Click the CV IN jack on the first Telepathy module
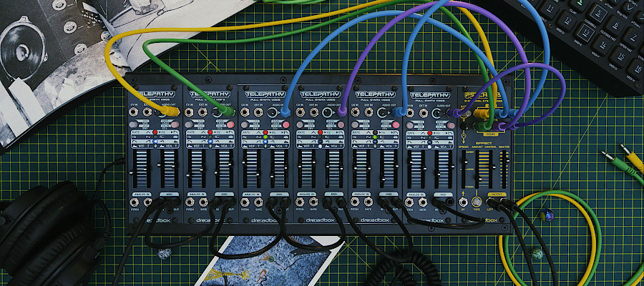 tap(133, 112)
